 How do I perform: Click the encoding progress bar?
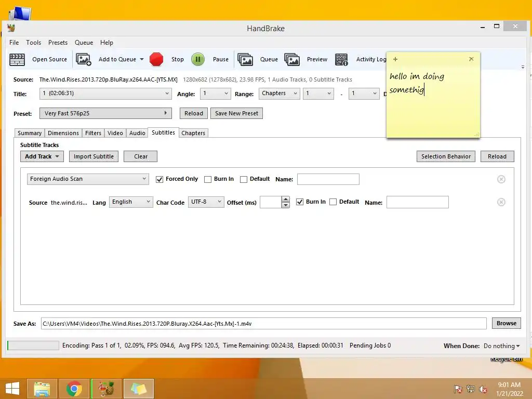(33, 345)
